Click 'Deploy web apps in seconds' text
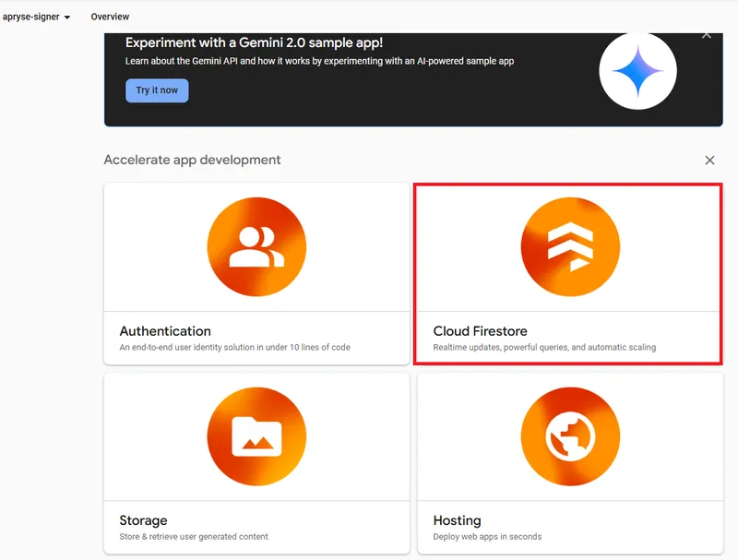Viewport: 738px width, 560px height. point(487,536)
